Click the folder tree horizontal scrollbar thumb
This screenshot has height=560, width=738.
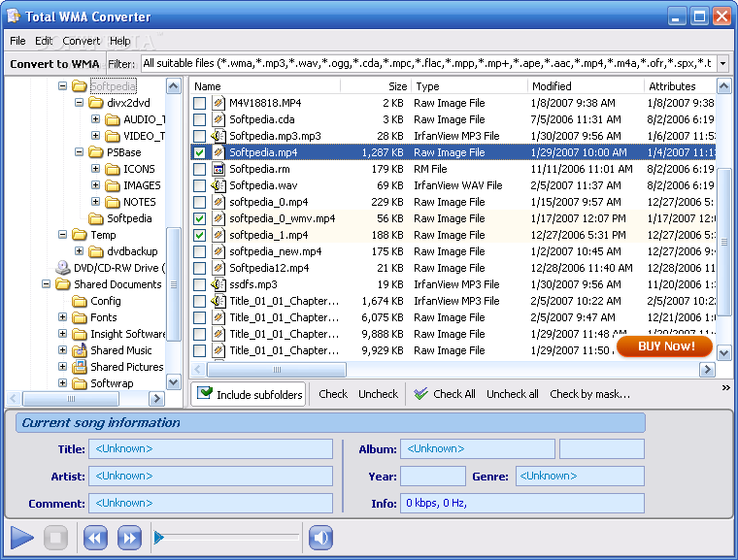point(71,399)
